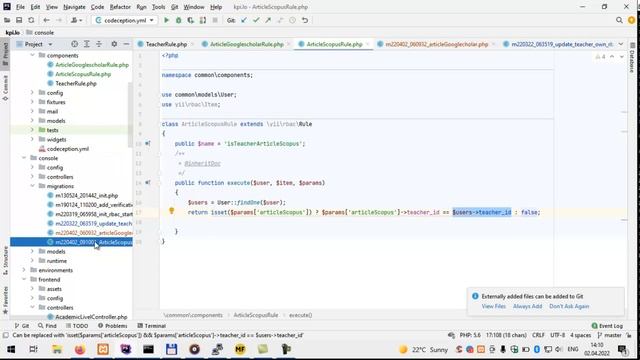Open the Database side tool window
Image resolution: width=640 pixels, height=360 pixels.
click(x=632, y=59)
